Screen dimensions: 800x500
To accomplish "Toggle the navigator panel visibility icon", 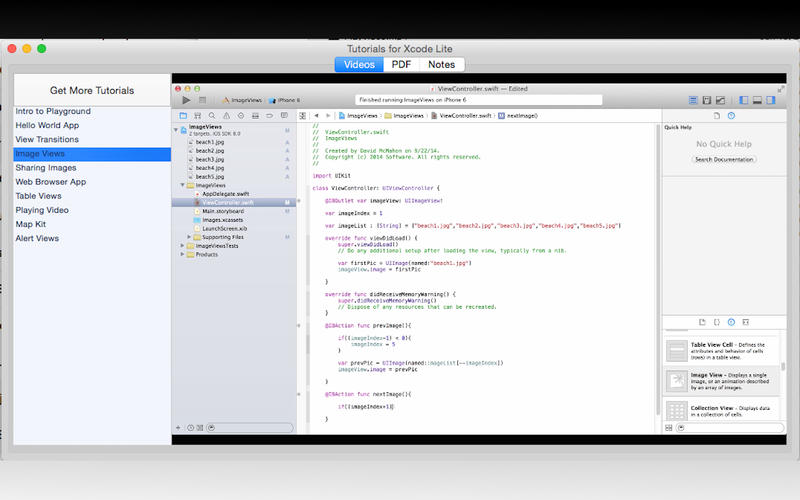I will (743, 101).
